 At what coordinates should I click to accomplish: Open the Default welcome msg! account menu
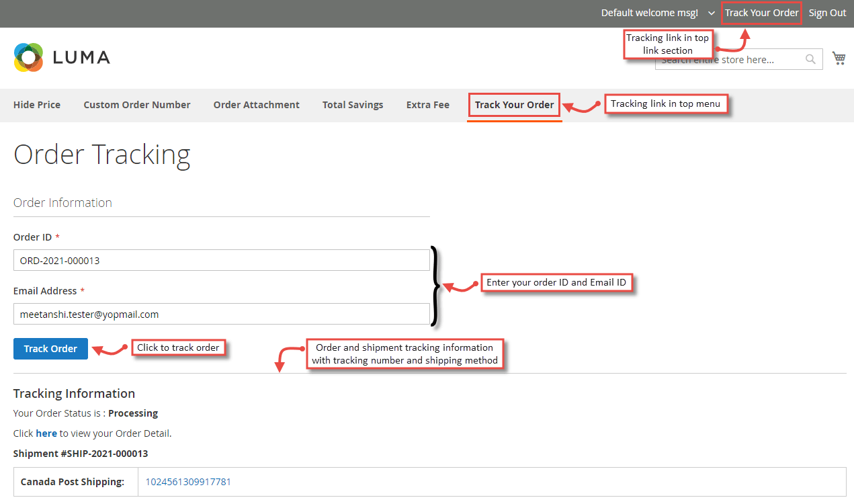649,13
